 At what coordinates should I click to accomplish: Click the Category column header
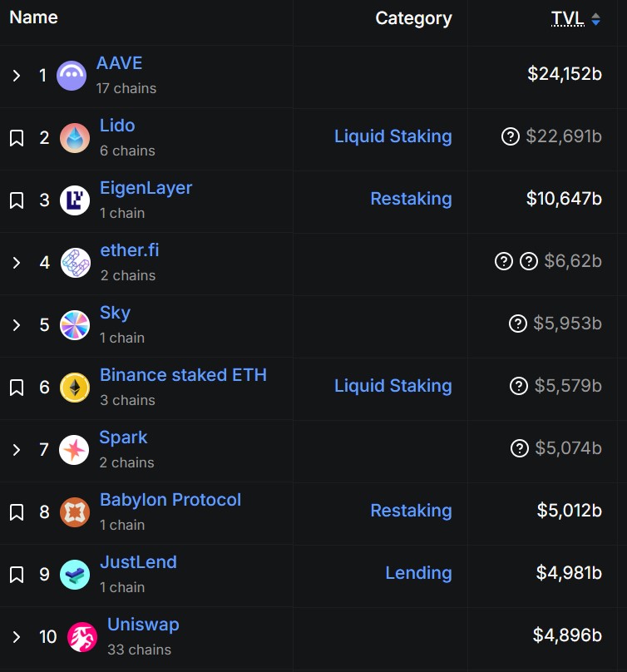(x=413, y=17)
